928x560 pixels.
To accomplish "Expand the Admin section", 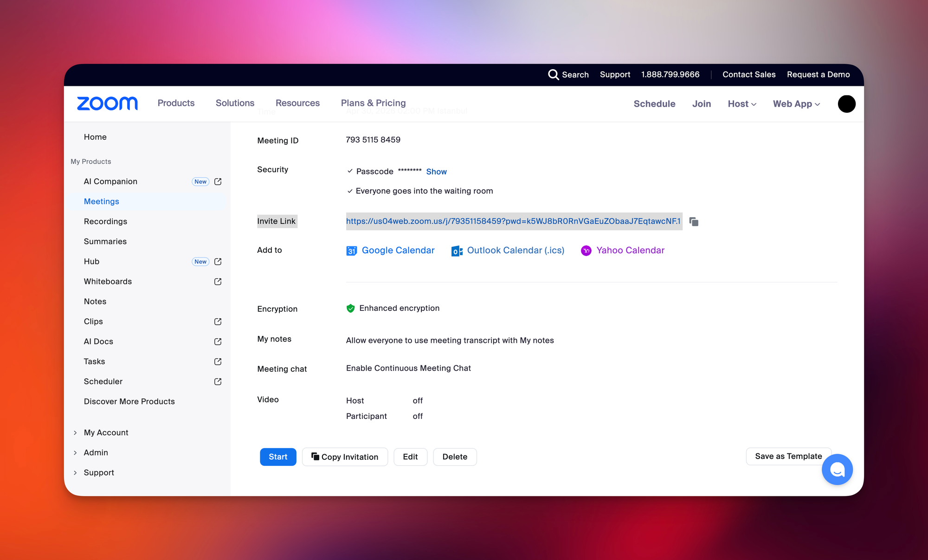I will (96, 452).
